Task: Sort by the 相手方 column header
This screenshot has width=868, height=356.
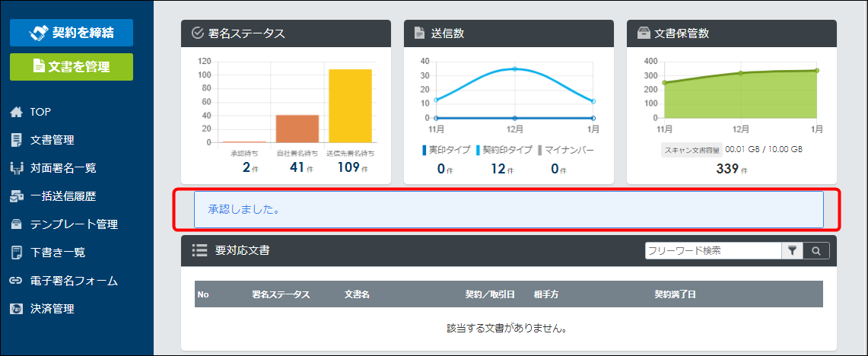Action: click(x=545, y=294)
